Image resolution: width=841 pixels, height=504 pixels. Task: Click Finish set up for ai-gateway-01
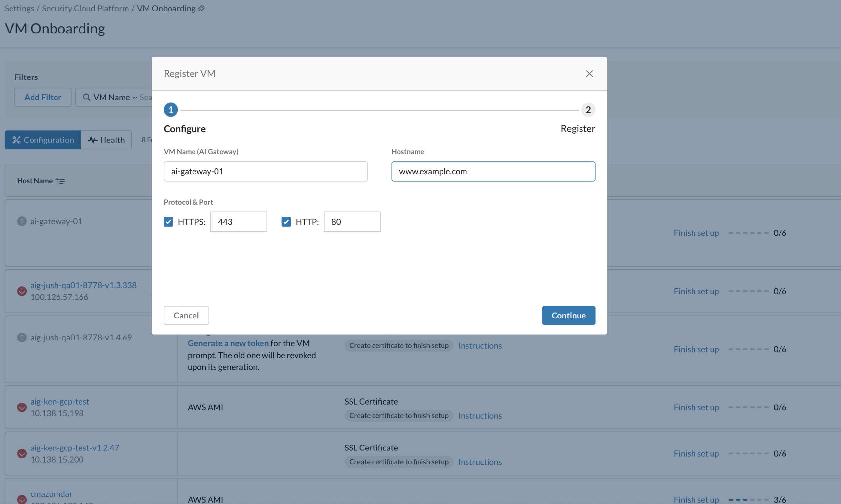(x=696, y=233)
